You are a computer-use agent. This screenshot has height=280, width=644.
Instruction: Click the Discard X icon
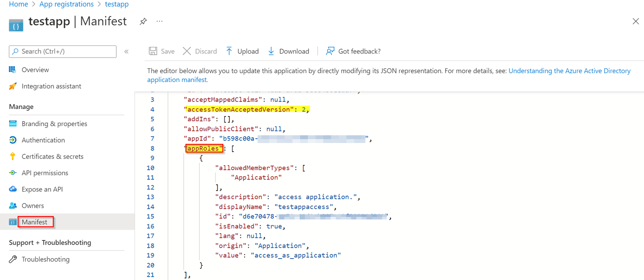tap(187, 52)
